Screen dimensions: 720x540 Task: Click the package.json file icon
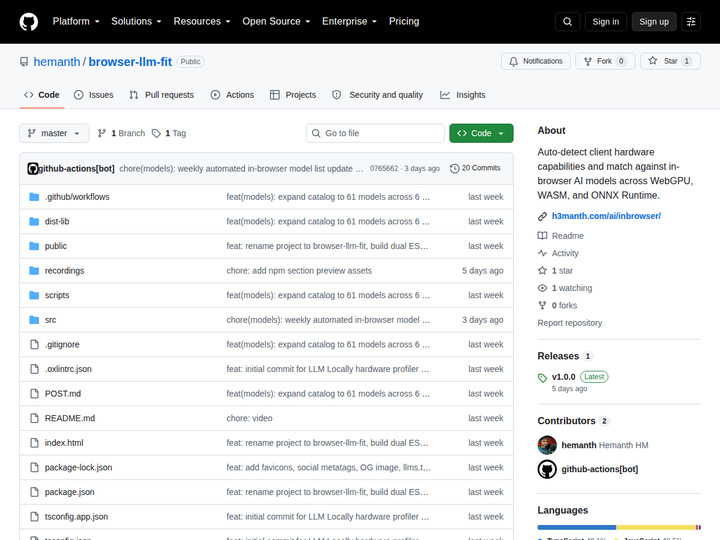click(x=34, y=492)
